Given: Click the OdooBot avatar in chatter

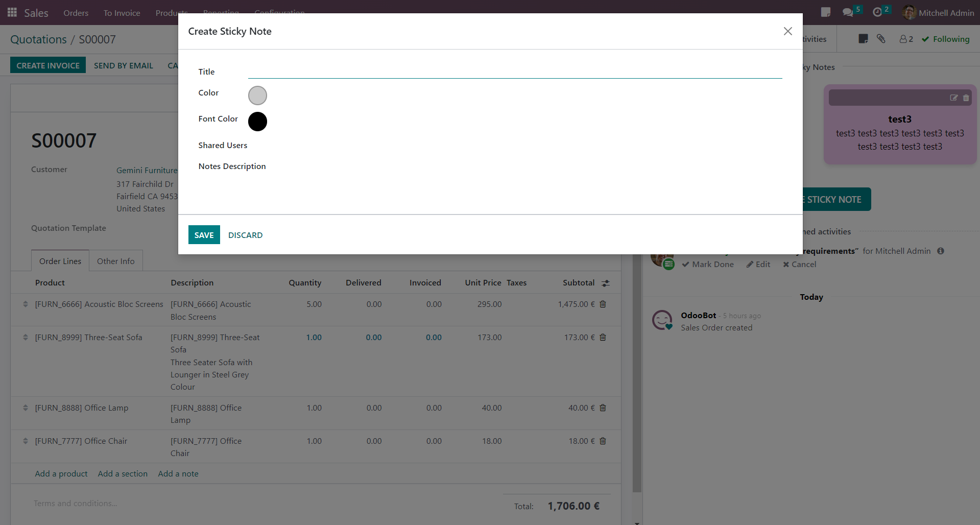Looking at the screenshot, I should pos(662,320).
